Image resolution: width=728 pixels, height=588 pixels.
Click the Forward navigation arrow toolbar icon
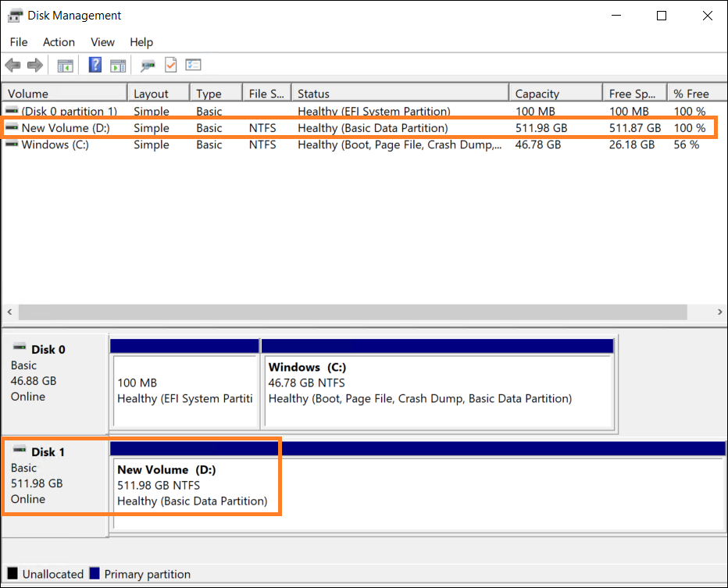click(34, 65)
